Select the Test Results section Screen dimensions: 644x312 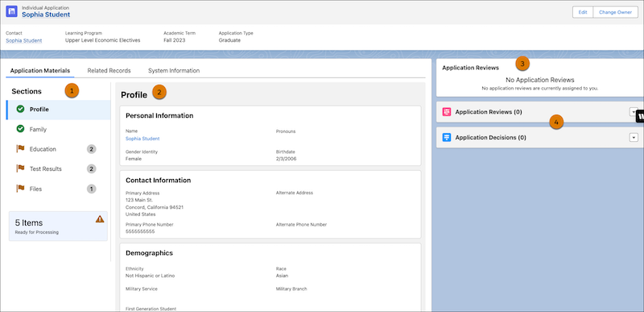coord(58,169)
